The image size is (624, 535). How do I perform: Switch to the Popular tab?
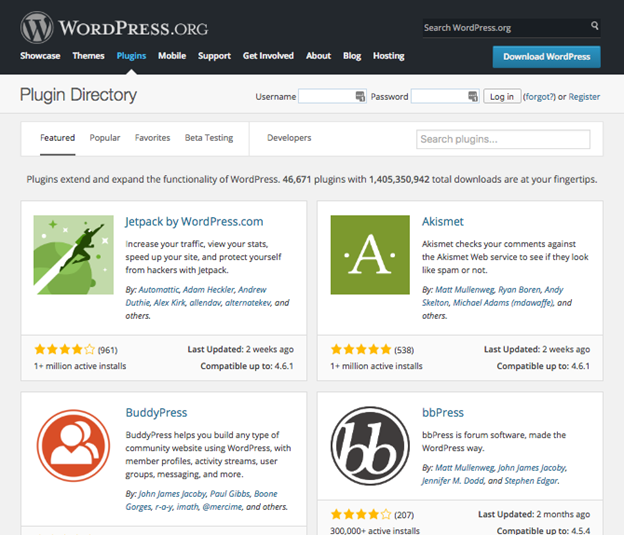105,138
